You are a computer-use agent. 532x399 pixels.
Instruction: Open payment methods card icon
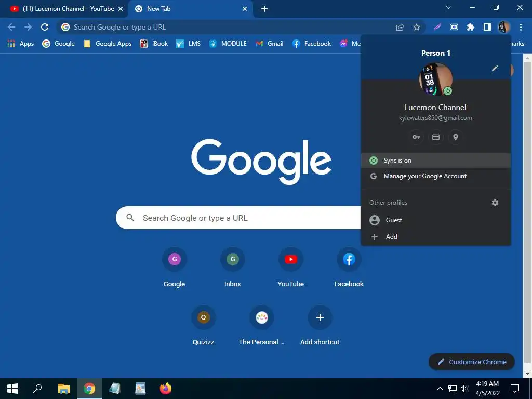pyautogui.click(x=436, y=137)
